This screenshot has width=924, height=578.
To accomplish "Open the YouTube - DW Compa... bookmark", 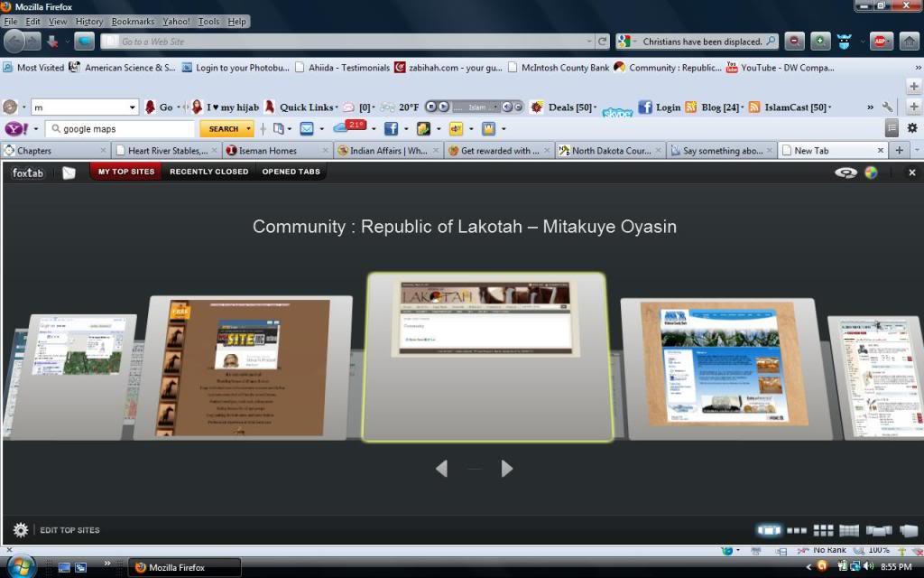I will pos(780,67).
